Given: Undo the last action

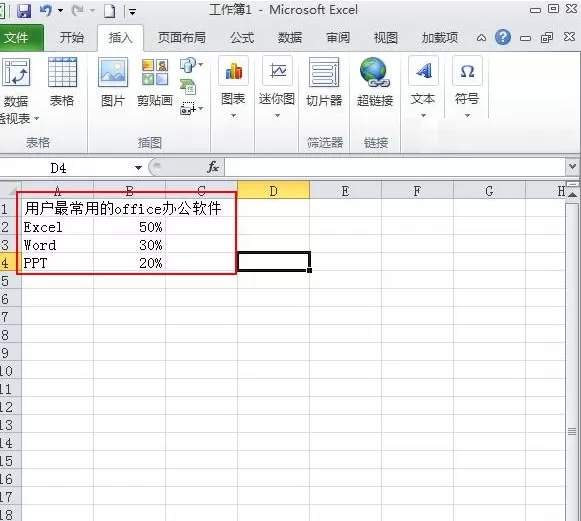Looking at the screenshot, I should pyautogui.click(x=46, y=10).
